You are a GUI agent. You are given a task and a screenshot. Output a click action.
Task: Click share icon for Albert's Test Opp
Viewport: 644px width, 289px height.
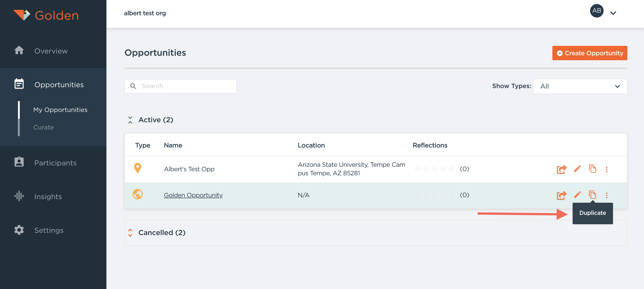point(561,169)
